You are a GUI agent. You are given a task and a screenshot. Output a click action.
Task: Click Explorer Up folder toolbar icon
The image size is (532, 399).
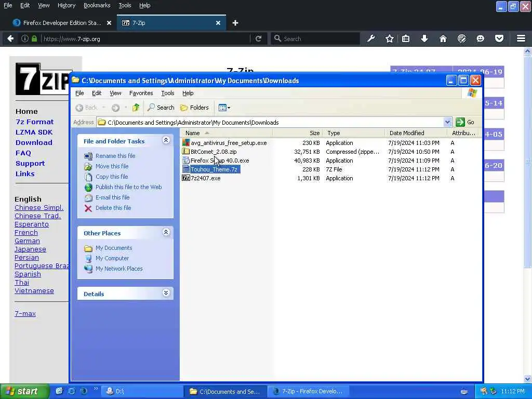pyautogui.click(x=136, y=108)
